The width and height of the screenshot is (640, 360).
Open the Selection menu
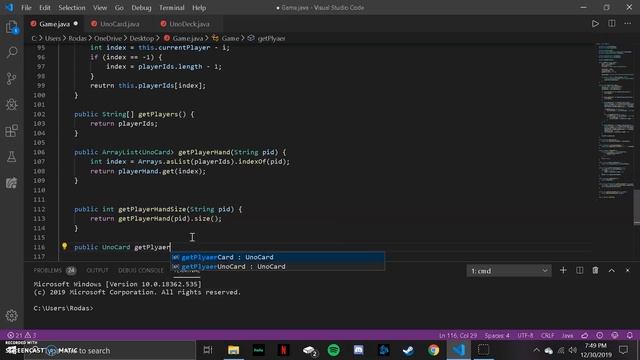click(x=72, y=7)
